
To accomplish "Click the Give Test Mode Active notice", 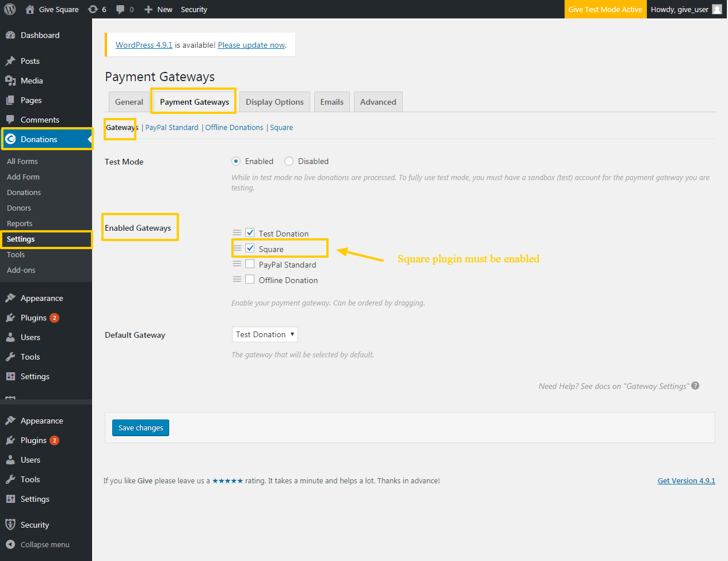I will (605, 9).
